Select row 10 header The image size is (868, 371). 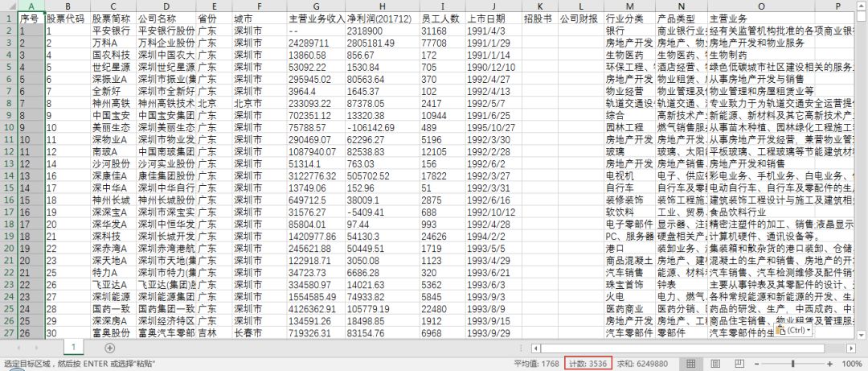9,127
